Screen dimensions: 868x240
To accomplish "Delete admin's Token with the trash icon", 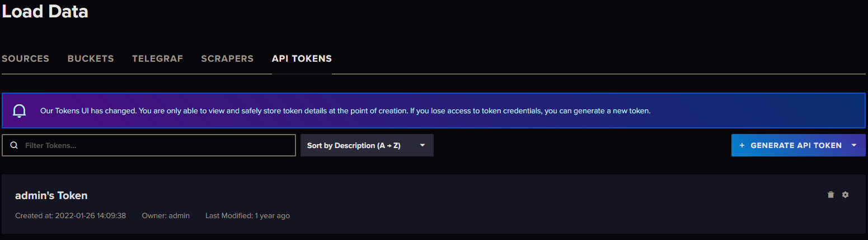I will (x=831, y=195).
